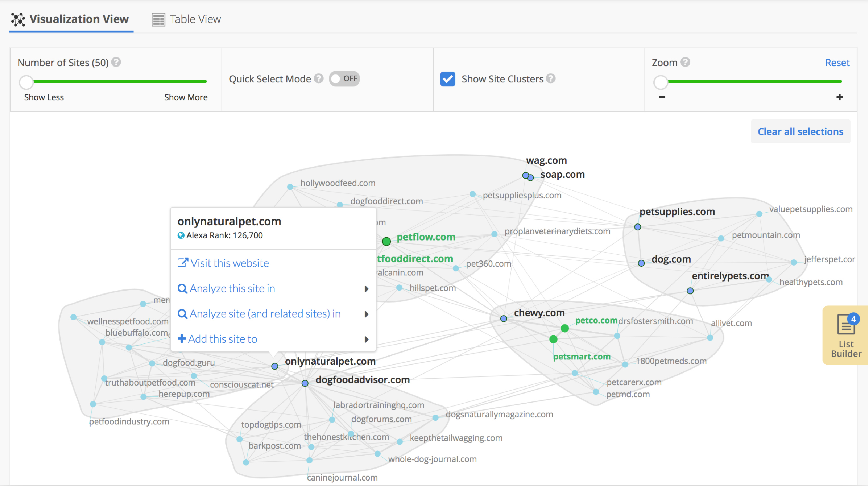Click the onlynaturalpet.com node dot
This screenshot has height=486, width=868.
tap(275, 366)
